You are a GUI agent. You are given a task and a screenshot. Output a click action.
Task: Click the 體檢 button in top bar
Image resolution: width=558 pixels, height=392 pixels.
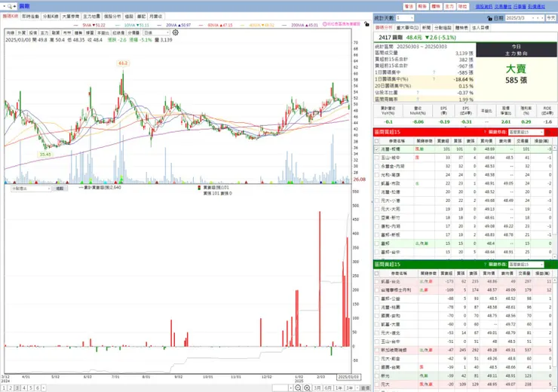436,6
